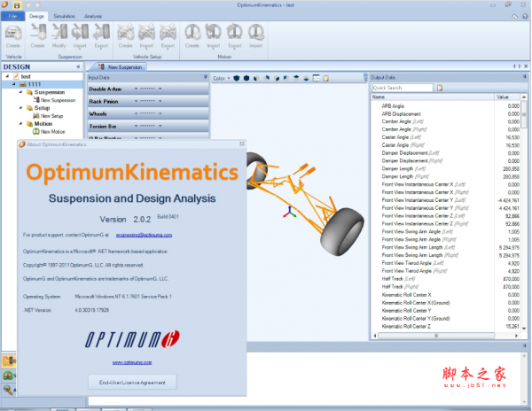Click Create in the Vehicle ribbon group

[13, 35]
